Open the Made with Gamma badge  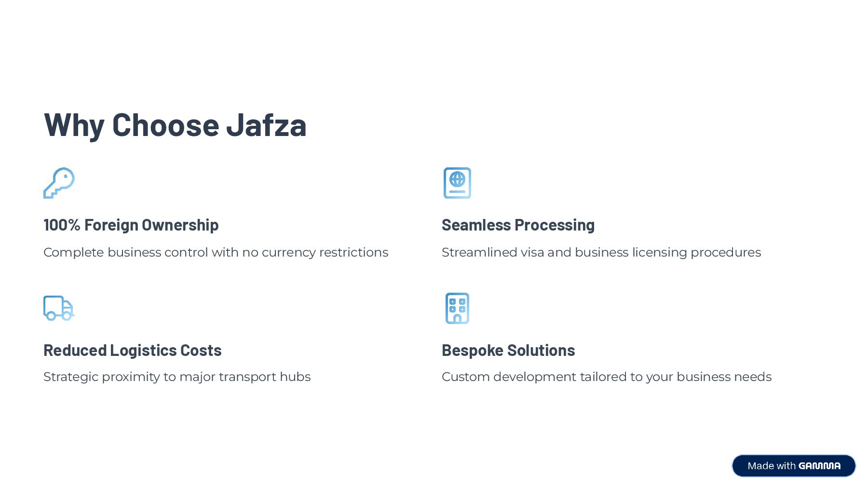[x=794, y=466]
